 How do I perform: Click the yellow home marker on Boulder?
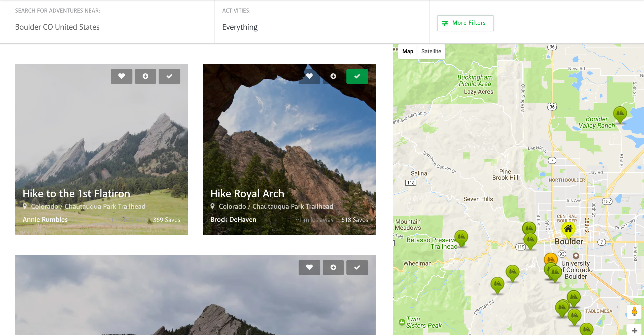568,229
